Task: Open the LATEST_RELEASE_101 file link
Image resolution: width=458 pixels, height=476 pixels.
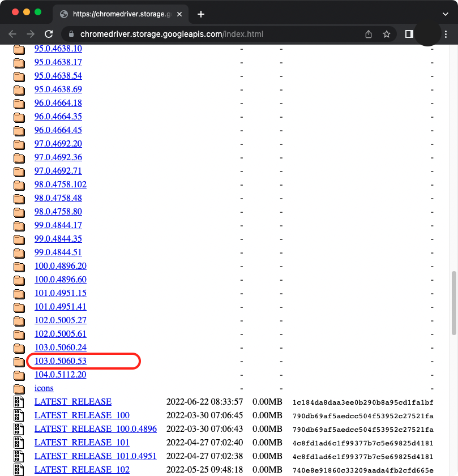Action: tap(82, 443)
